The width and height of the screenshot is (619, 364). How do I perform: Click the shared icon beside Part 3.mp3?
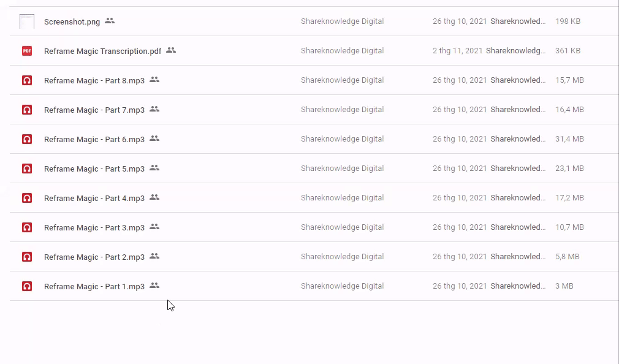(154, 227)
